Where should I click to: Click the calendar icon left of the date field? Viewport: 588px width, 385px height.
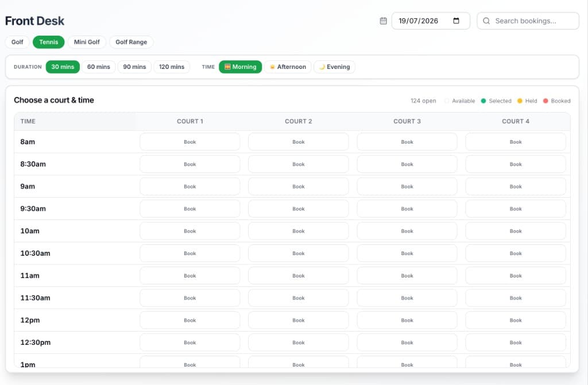tap(383, 21)
